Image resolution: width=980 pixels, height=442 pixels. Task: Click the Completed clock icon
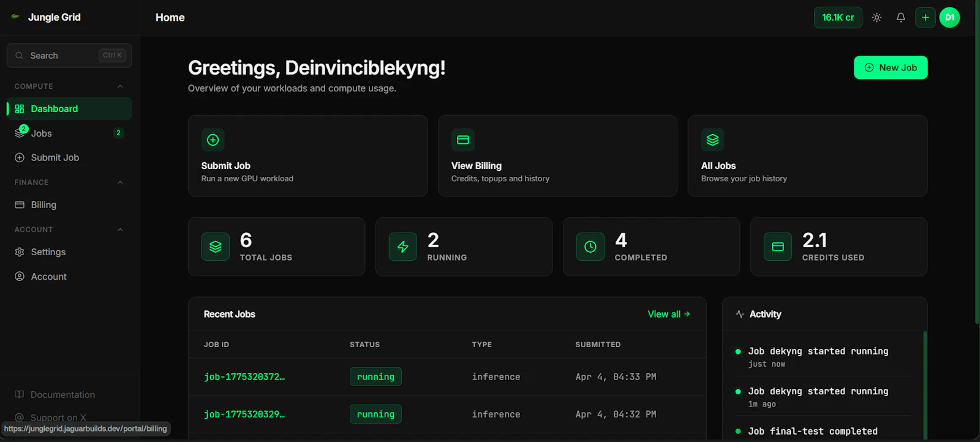[590, 247]
